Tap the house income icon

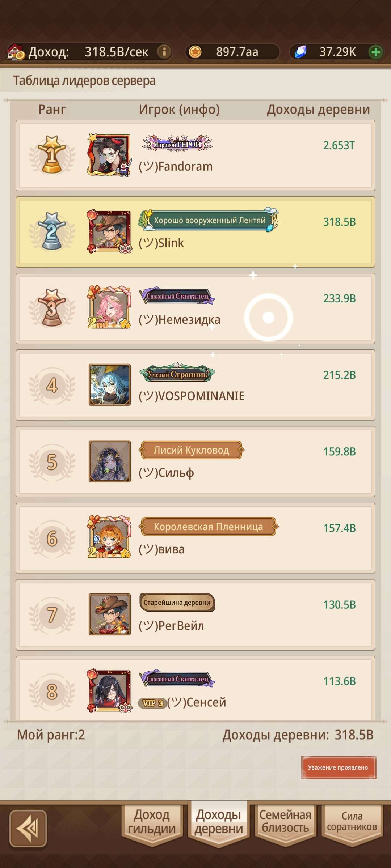click(x=16, y=52)
